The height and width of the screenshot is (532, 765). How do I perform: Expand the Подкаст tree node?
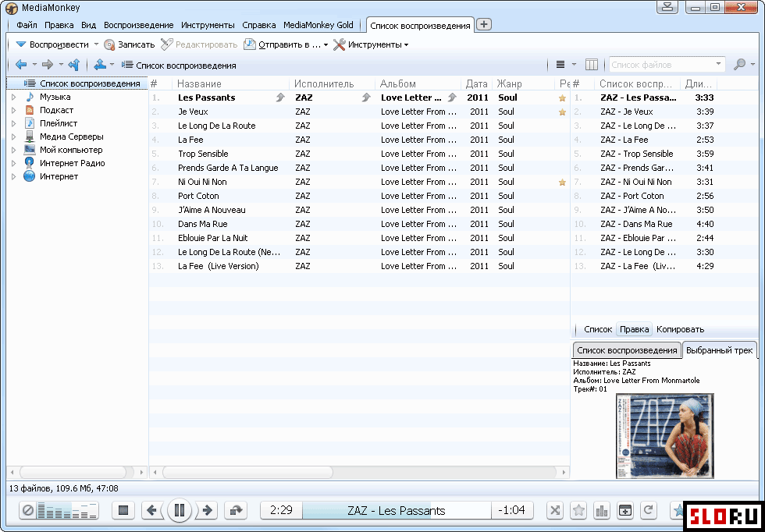point(14,110)
